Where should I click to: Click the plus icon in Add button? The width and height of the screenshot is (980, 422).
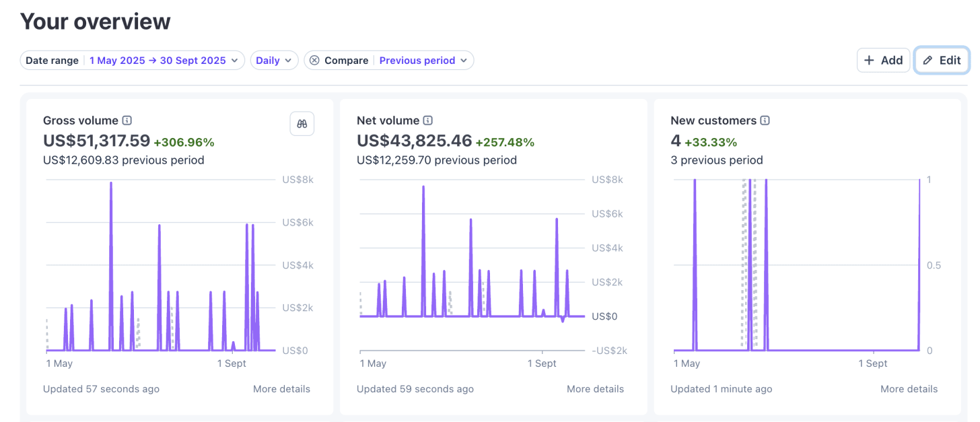(869, 61)
